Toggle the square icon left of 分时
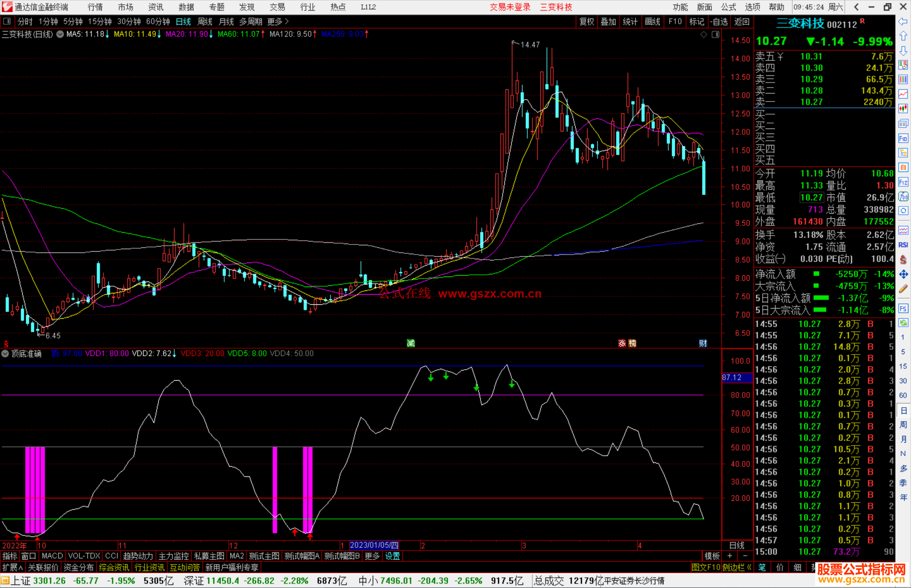This screenshot has height=588, width=911. 7,21
